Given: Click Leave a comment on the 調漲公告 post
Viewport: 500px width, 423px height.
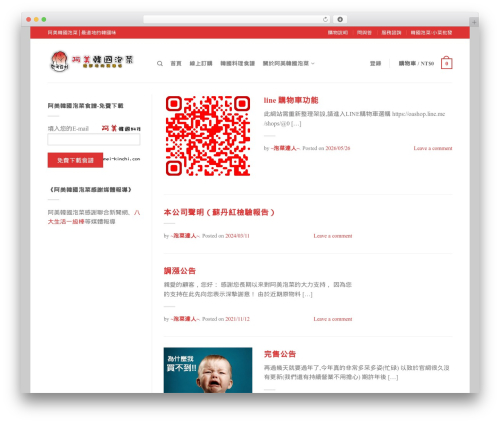Looking at the screenshot, I should pos(333,319).
